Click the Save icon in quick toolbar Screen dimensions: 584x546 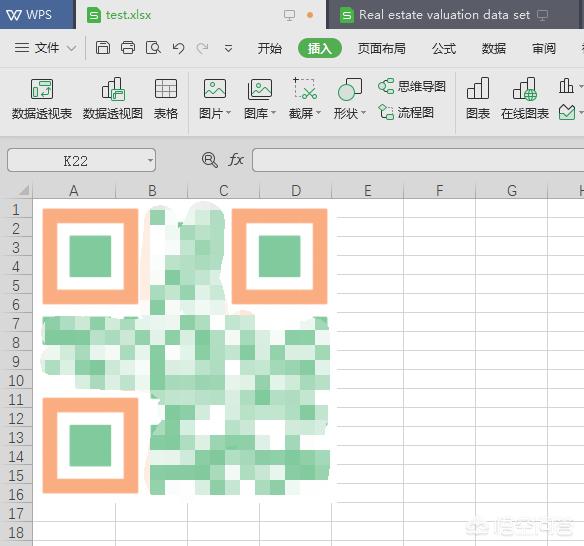click(103, 48)
